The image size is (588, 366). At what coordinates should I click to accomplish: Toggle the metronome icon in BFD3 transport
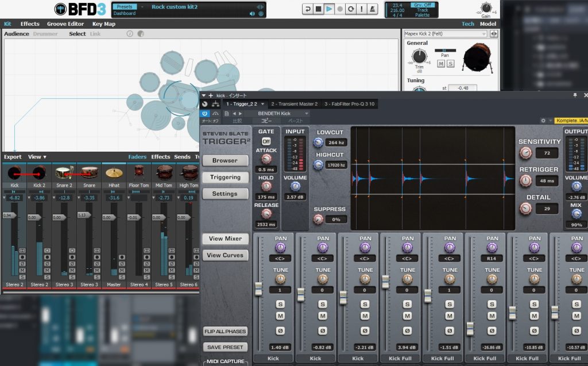pyautogui.click(x=371, y=9)
